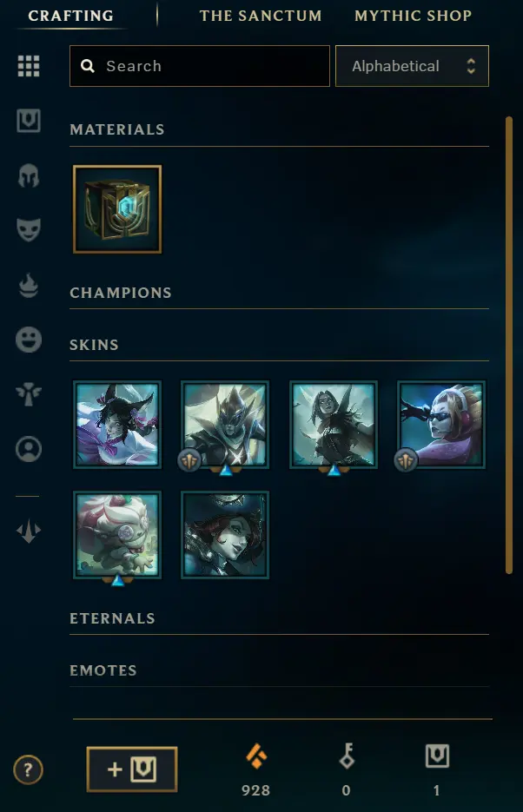Open the bottom sidebar crest icon
Viewport: 523px width, 812px height.
click(29, 531)
